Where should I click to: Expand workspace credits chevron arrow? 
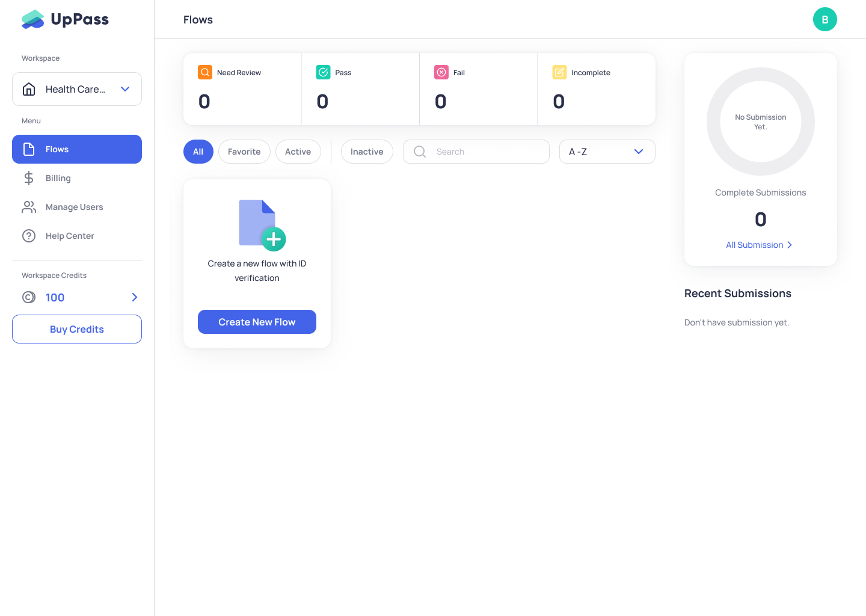pos(135,297)
